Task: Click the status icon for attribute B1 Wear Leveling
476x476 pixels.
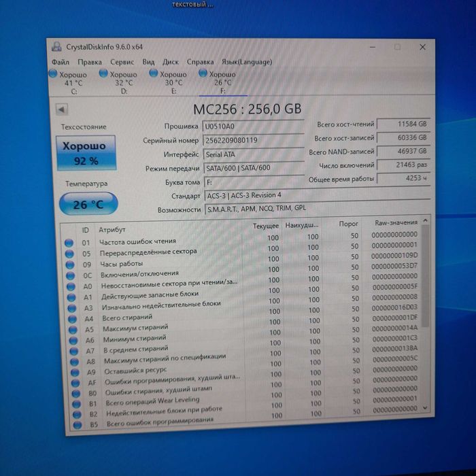Action: pyautogui.click(x=76, y=405)
